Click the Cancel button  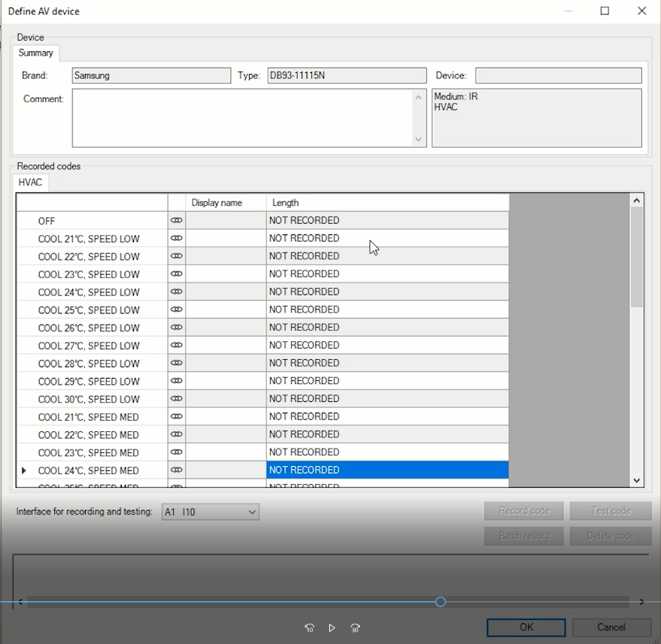(x=611, y=627)
